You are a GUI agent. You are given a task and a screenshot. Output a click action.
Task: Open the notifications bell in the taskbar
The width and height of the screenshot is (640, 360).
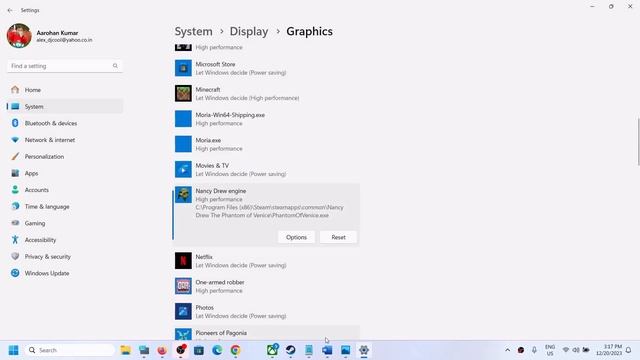pyautogui.click(x=629, y=350)
